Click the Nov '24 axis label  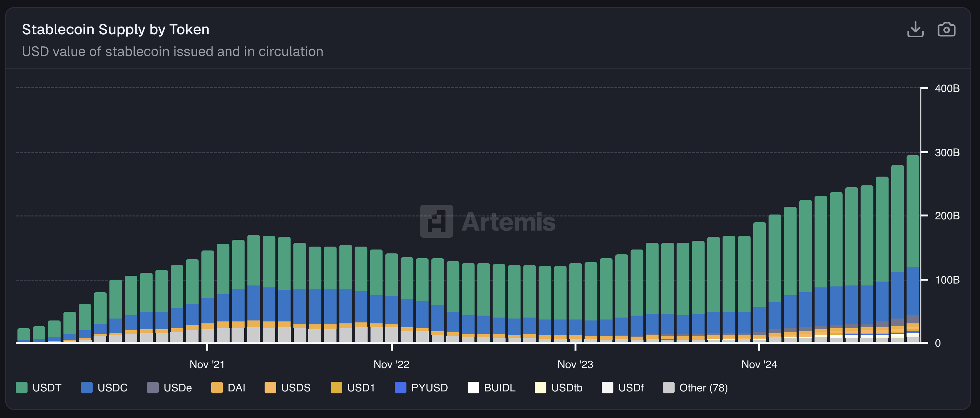click(x=759, y=364)
